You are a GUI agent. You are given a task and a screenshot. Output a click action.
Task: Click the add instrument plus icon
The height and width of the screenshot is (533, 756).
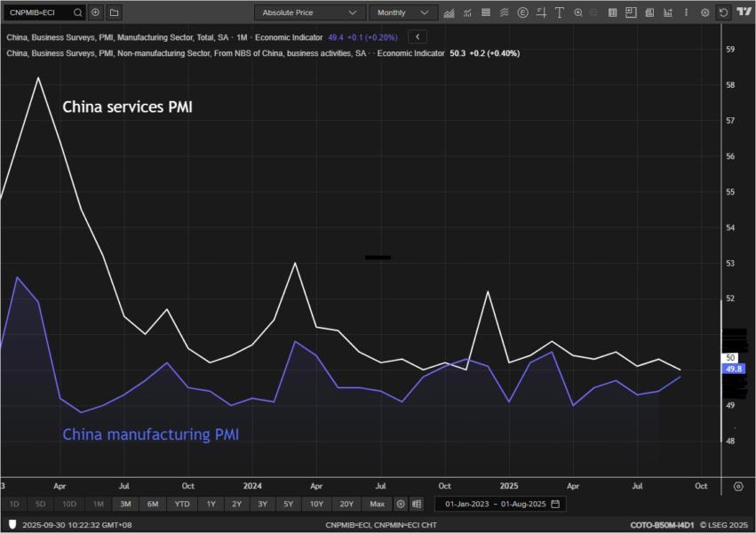pos(96,12)
